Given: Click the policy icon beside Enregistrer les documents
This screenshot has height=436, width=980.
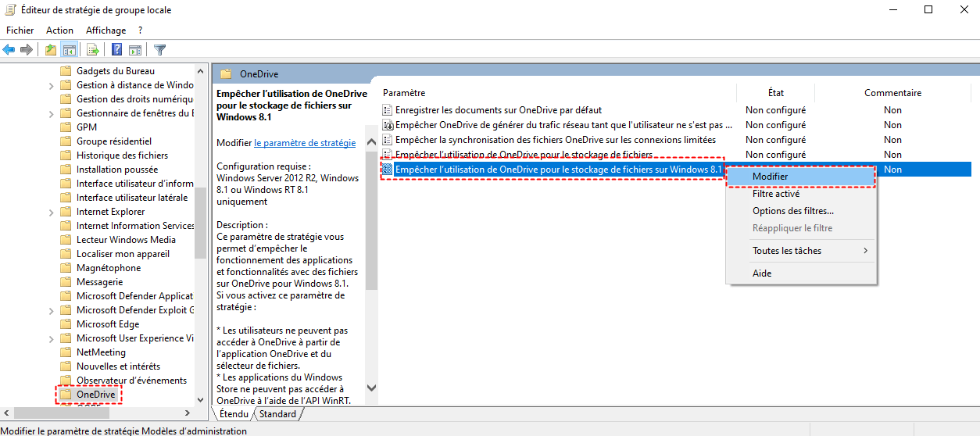Looking at the screenshot, I should point(387,110).
